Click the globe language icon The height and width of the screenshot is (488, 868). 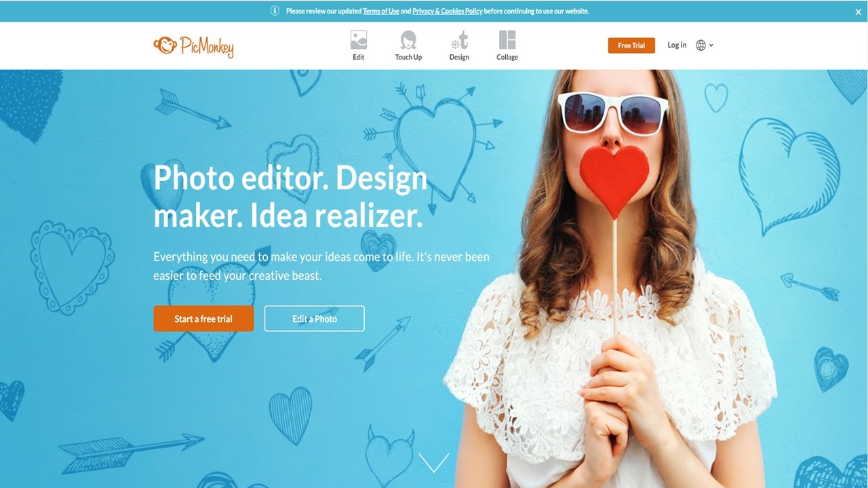pyautogui.click(x=701, y=45)
